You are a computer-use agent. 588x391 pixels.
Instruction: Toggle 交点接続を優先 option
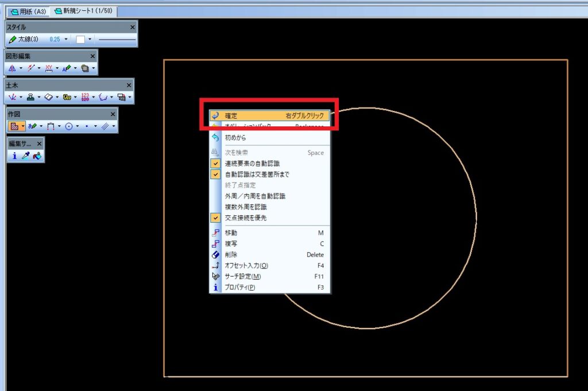point(215,218)
